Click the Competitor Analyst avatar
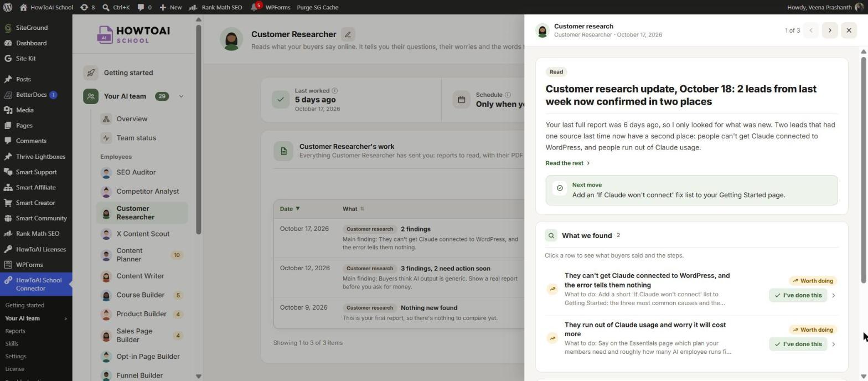 (x=106, y=192)
